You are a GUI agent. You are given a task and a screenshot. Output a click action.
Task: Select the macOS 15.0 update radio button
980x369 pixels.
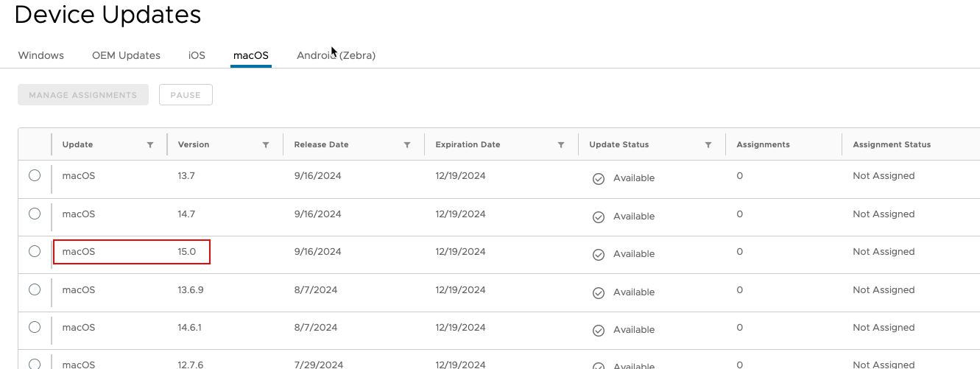[x=35, y=251]
